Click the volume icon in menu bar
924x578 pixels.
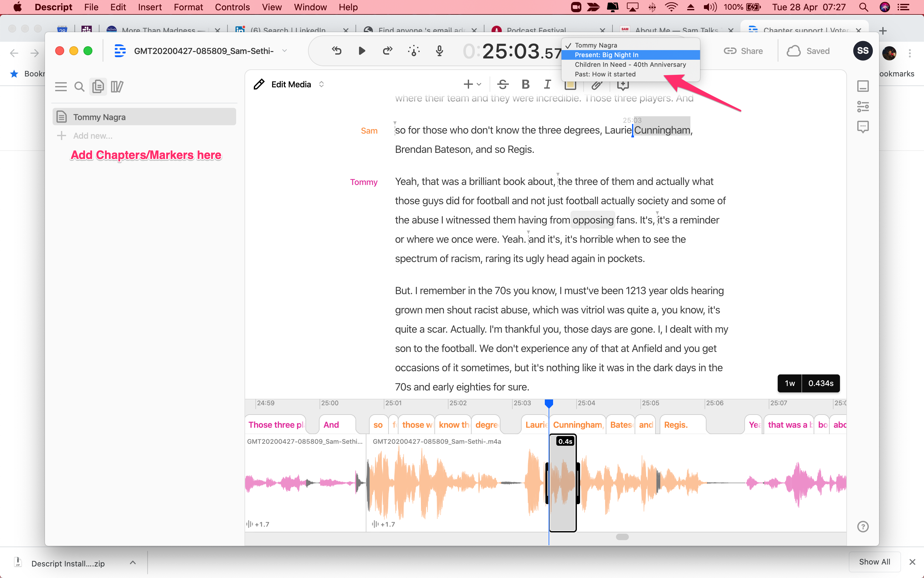tap(710, 7)
